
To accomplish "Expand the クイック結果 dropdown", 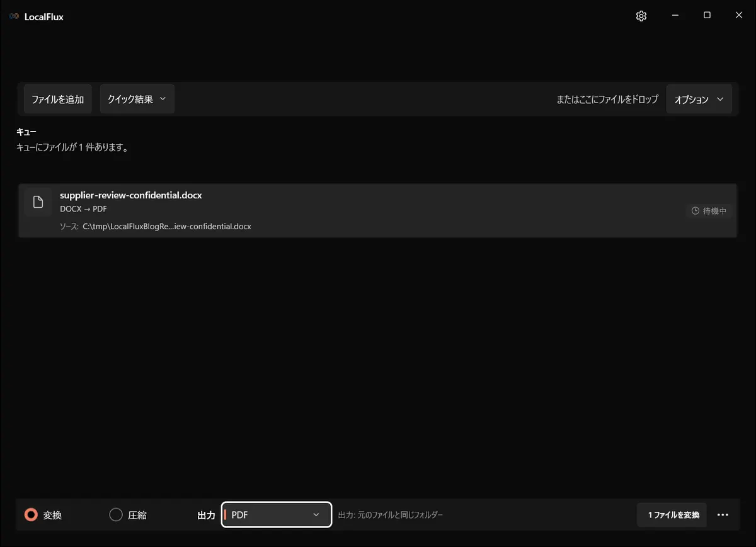I will [137, 99].
